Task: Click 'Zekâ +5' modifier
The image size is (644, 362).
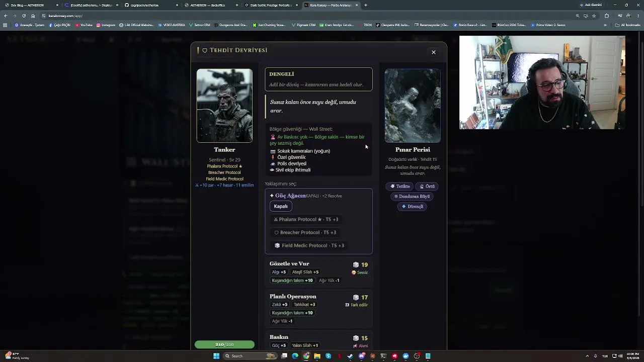Action: coord(280,305)
